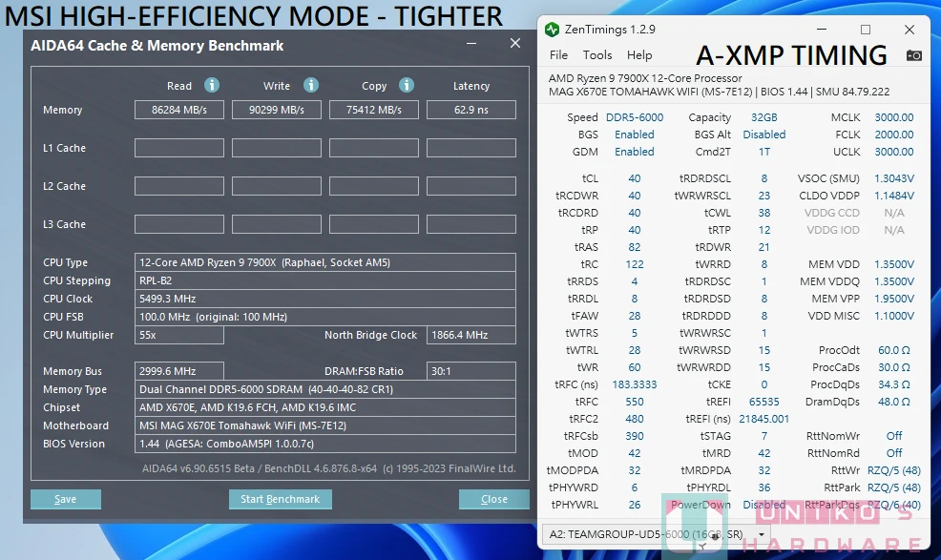Screen dimensions: 941x560
Task: Click the CPU FSB value 100.0 MHz
Action: [x=325, y=317]
